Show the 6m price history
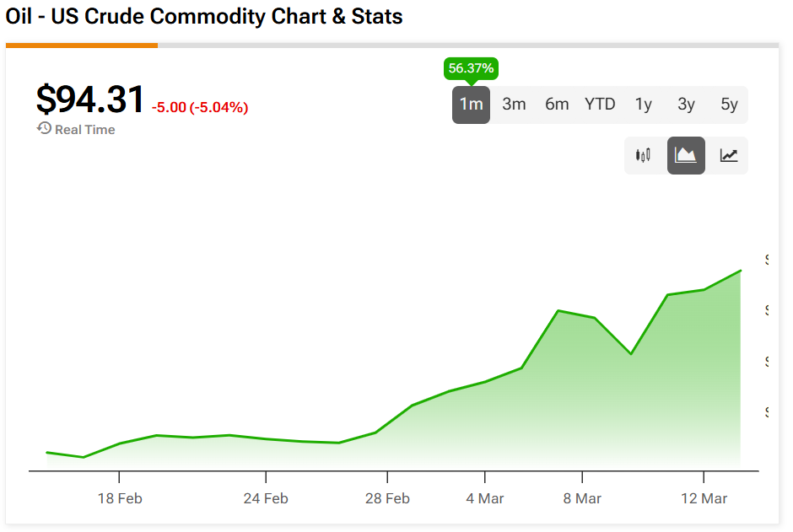Image resolution: width=793 pixels, height=532 pixels. 557,105
